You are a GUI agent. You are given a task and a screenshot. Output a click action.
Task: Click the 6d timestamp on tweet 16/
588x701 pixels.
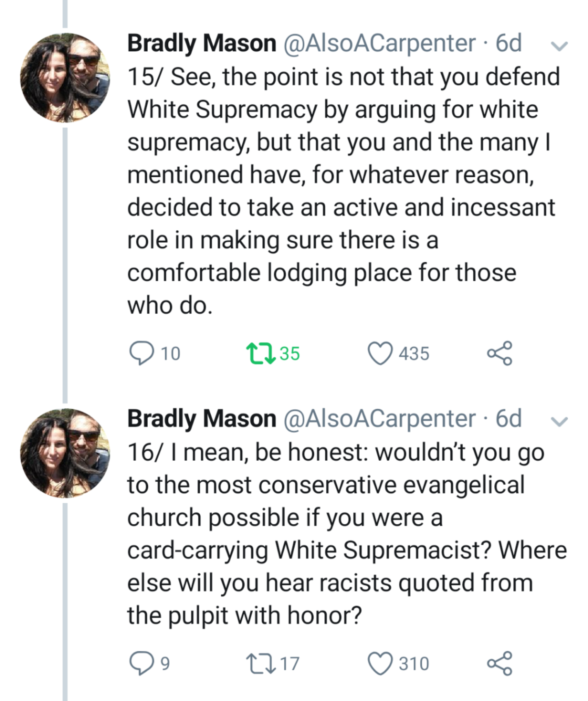click(509, 419)
